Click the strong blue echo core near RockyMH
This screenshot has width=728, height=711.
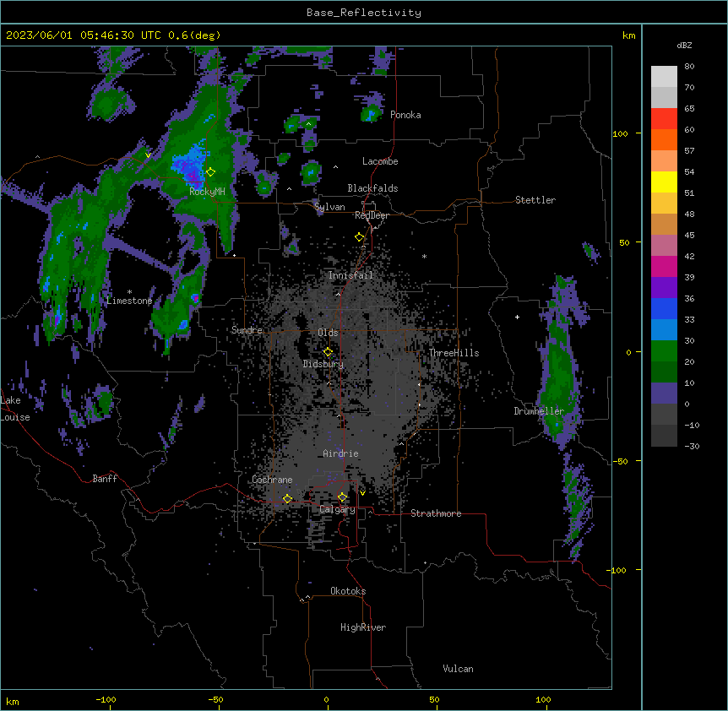coord(190,164)
